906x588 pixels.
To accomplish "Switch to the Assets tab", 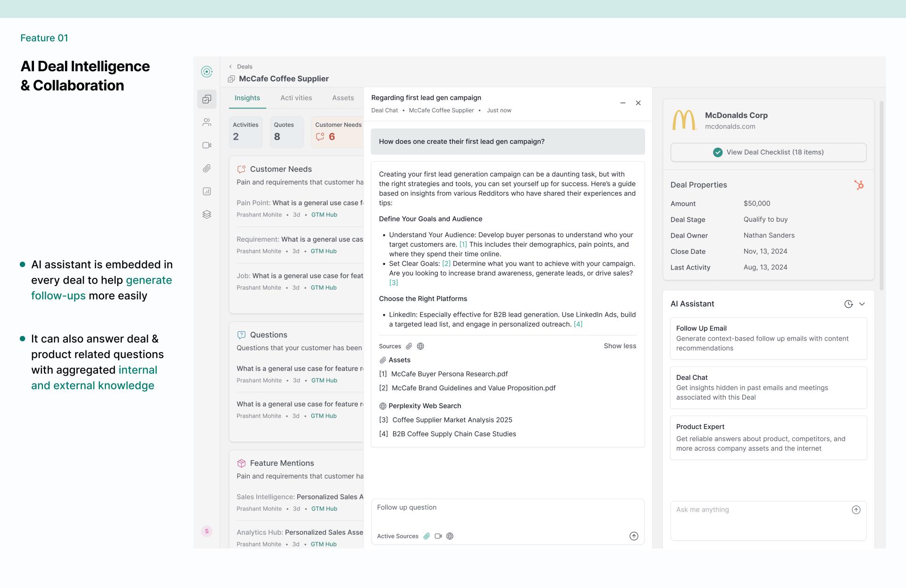I will [x=343, y=98].
